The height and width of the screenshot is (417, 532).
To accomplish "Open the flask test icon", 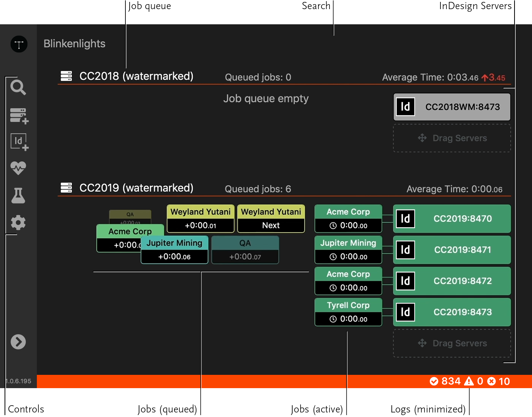I will tap(18, 195).
